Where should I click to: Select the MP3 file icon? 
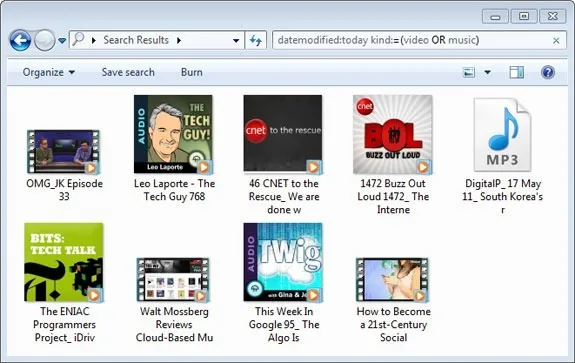click(502, 135)
